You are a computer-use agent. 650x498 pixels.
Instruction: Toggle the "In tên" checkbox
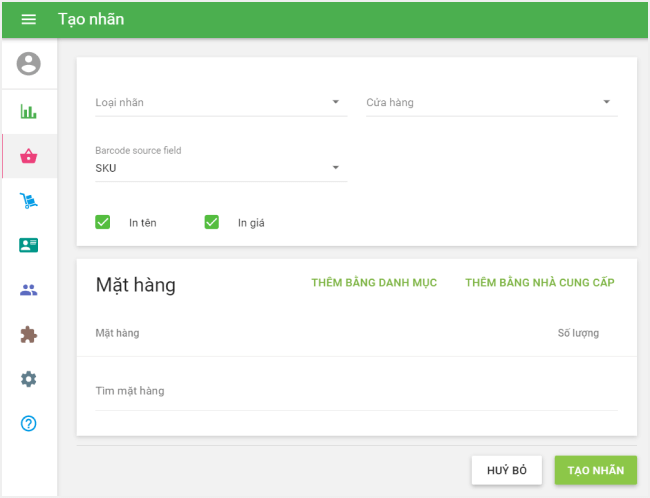tap(102, 222)
